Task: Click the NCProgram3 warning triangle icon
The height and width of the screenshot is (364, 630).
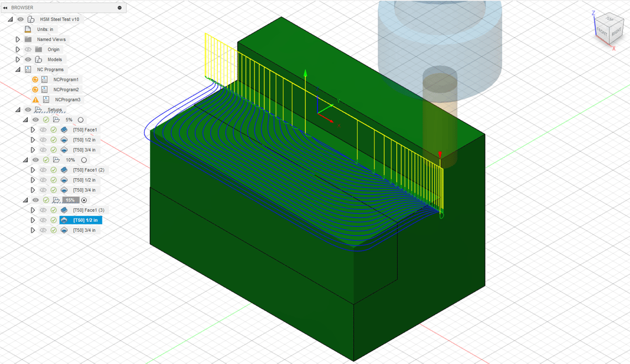Action: (x=35, y=100)
